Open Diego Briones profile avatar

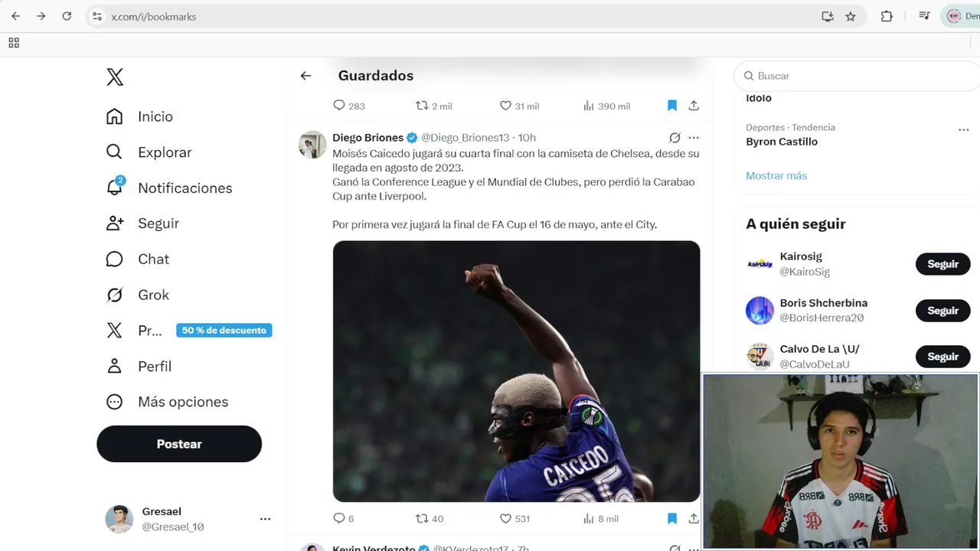[x=312, y=145]
